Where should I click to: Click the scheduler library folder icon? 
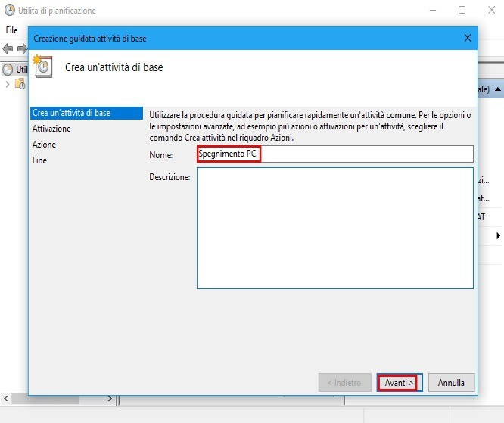tap(20, 84)
